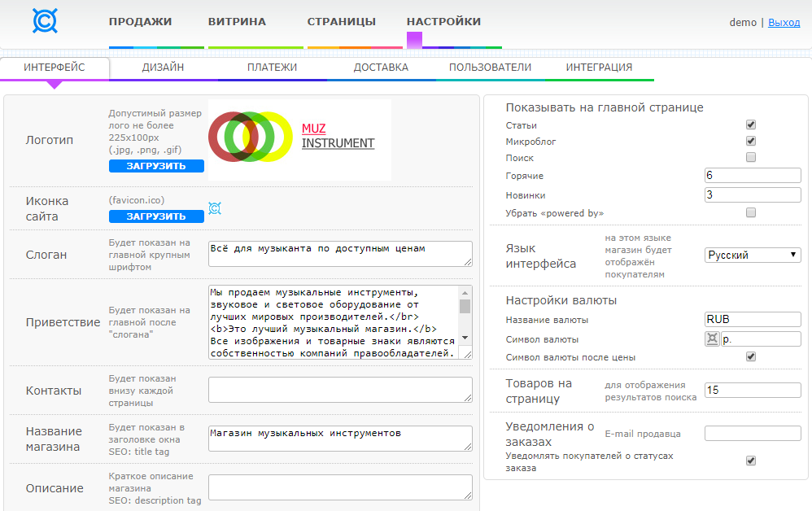Image resolution: width=812 pixels, height=511 pixels.
Task: Click the Контакты text area
Action: point(340,390)
